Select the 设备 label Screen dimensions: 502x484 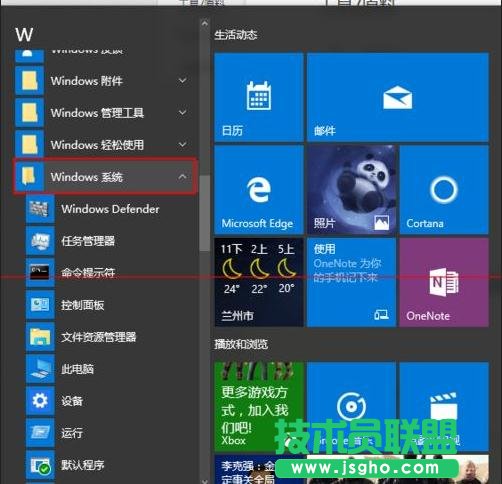(x=72, y=401)
